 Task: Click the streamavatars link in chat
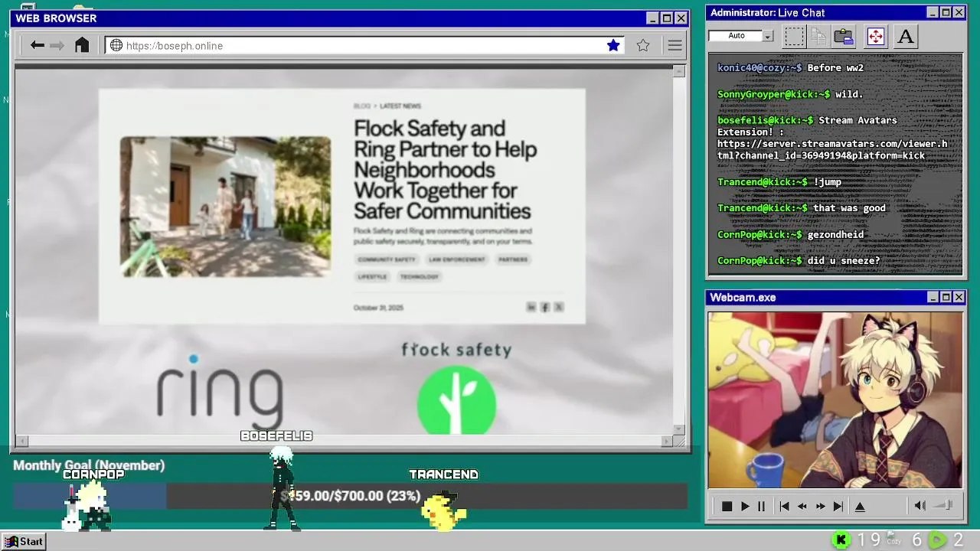coord(832,149)
